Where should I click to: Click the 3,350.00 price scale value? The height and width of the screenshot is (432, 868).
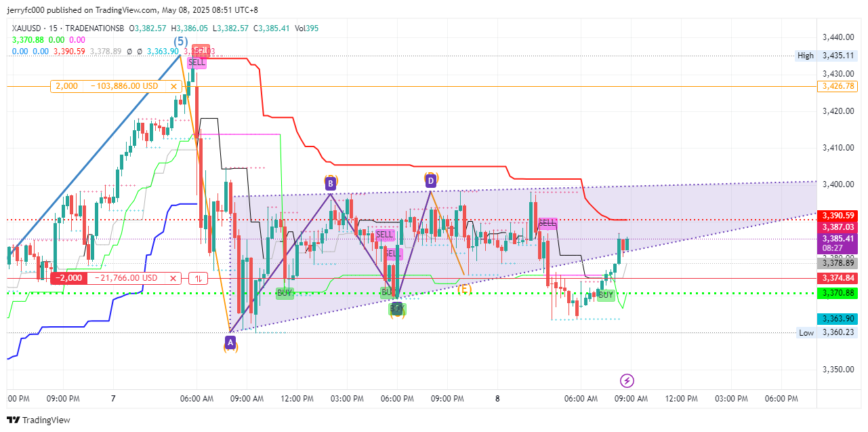(x=838, y=370)
